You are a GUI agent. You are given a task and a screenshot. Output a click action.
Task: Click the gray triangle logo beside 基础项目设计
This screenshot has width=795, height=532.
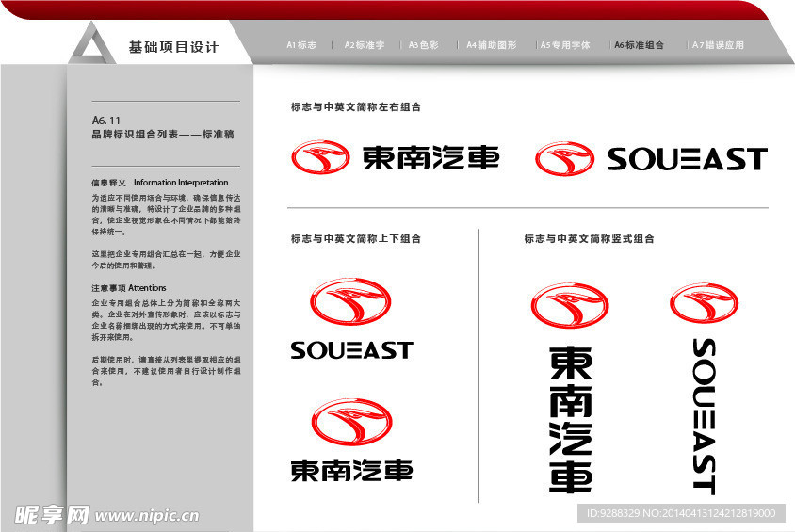tap(91, 42)
